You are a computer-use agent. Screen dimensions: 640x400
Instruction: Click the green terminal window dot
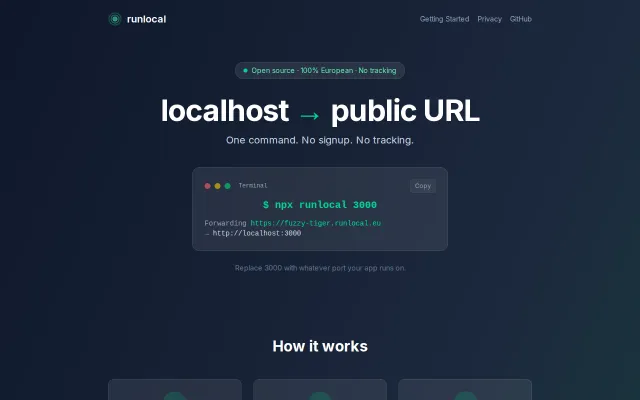coord(228,186)
